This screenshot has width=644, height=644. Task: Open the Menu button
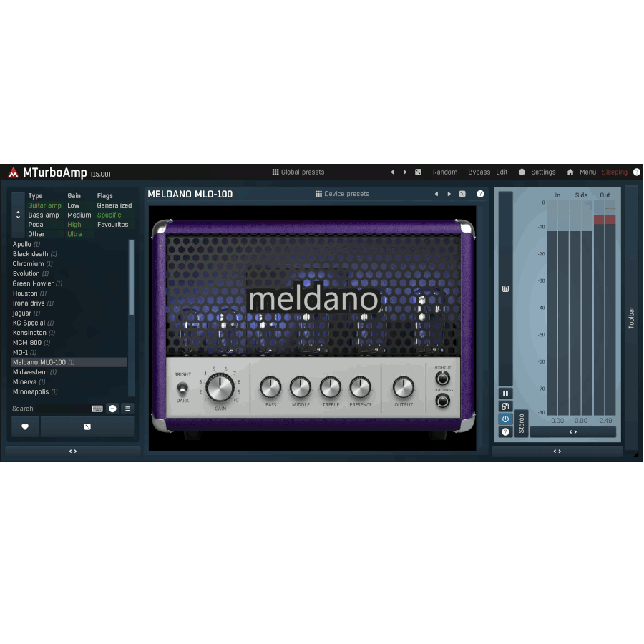[x=587, y=172]
